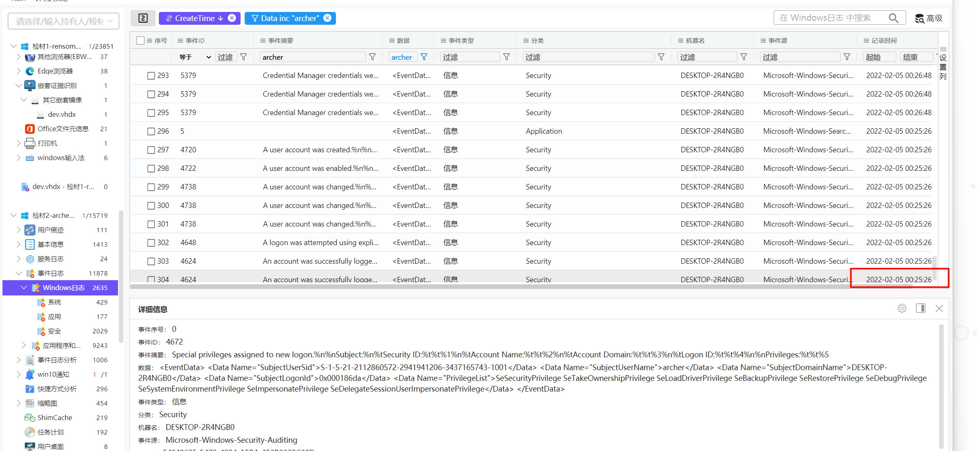Select the Edge浏览器 tree item

tap(55, 71)
